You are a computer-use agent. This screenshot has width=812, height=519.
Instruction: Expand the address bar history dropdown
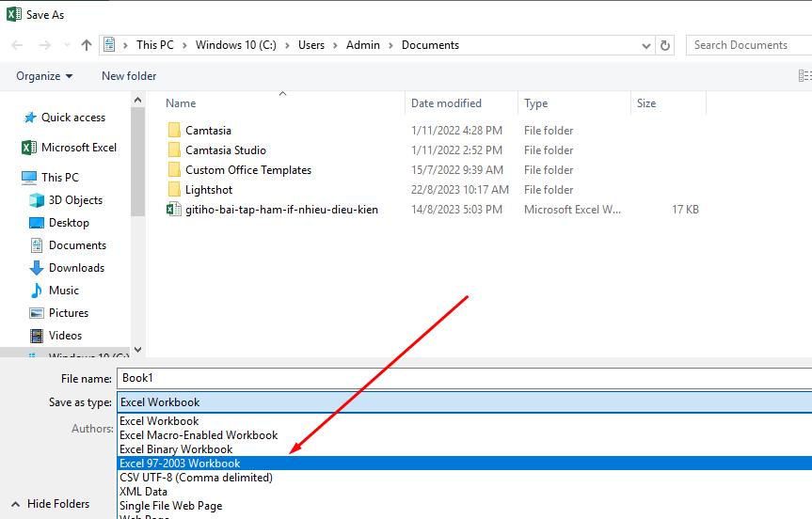(x=645, y=45)
